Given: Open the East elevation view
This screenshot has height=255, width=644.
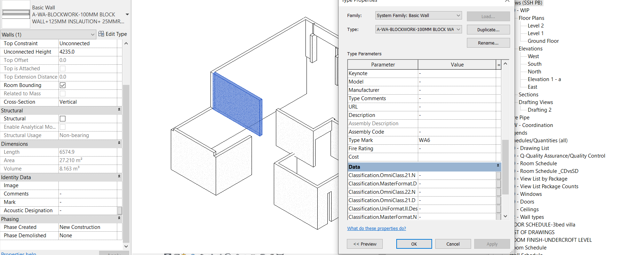Looking at the screenshot, I should [x=532, y=87].
